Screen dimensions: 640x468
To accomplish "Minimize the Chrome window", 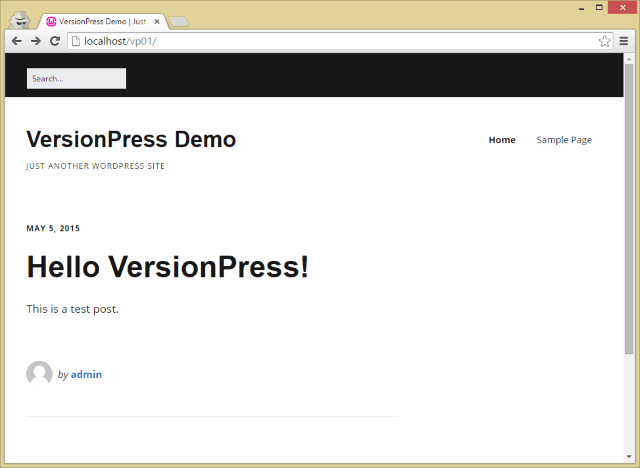I will coord(581,7).
